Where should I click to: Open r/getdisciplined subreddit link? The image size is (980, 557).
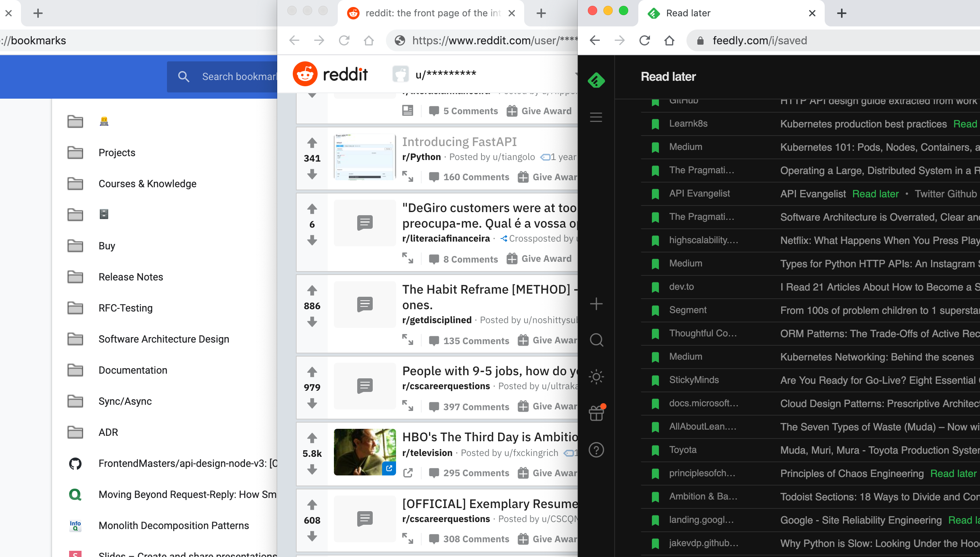tap(437, 320)
